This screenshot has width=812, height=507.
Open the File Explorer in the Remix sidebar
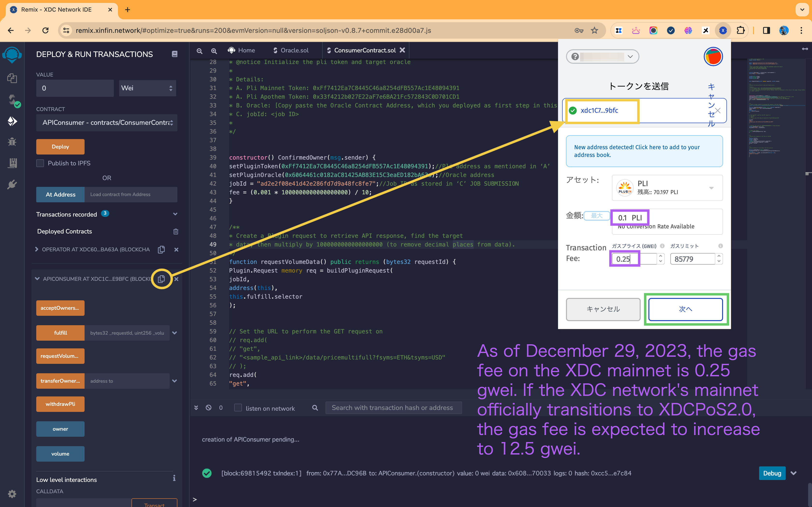12,78
